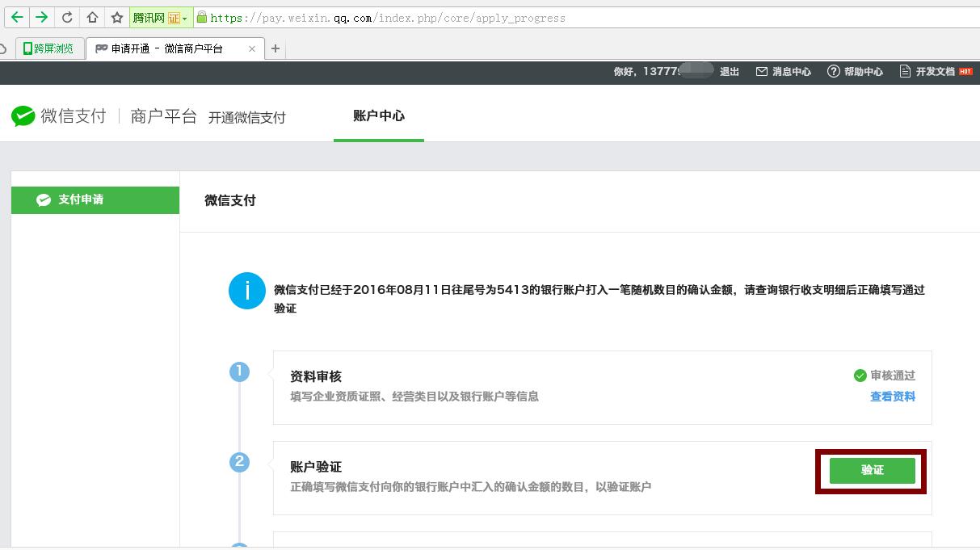Open 支付申请 sidebar item
The height and width of the screenshot is (550, 980).
click(95, 199)
